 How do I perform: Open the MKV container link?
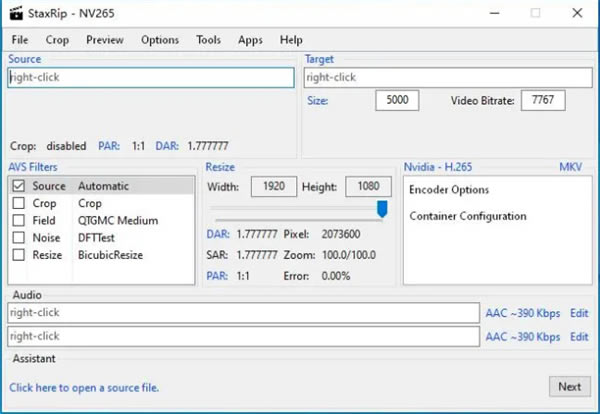click(x=570, y=166)
